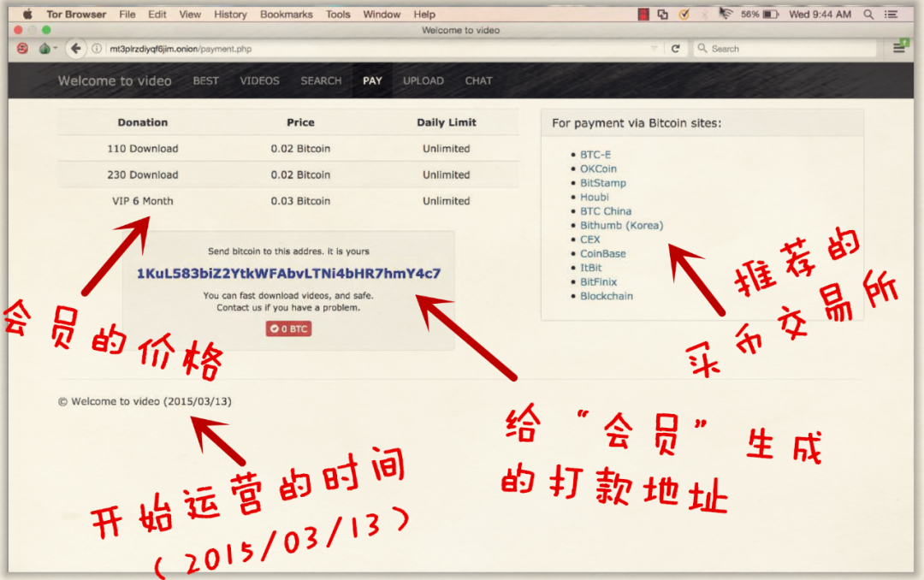
Task: Open the Bithumb (Korea) link
Action: click(622, 225)
